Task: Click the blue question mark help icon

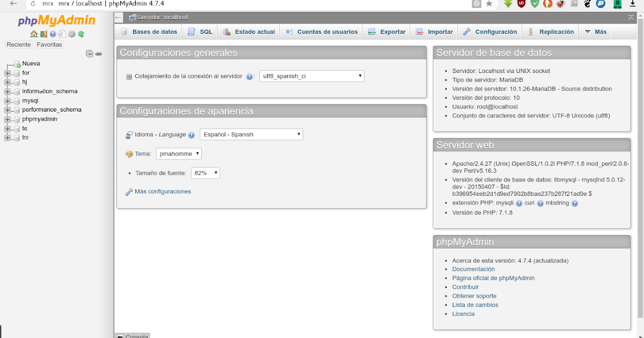Action: pos(53,34)
